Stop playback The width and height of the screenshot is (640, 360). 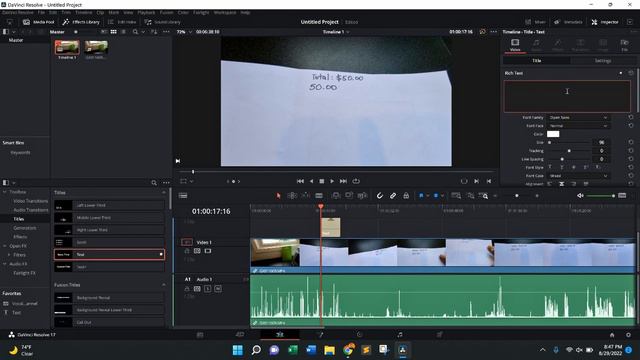[x=322, y=181]
